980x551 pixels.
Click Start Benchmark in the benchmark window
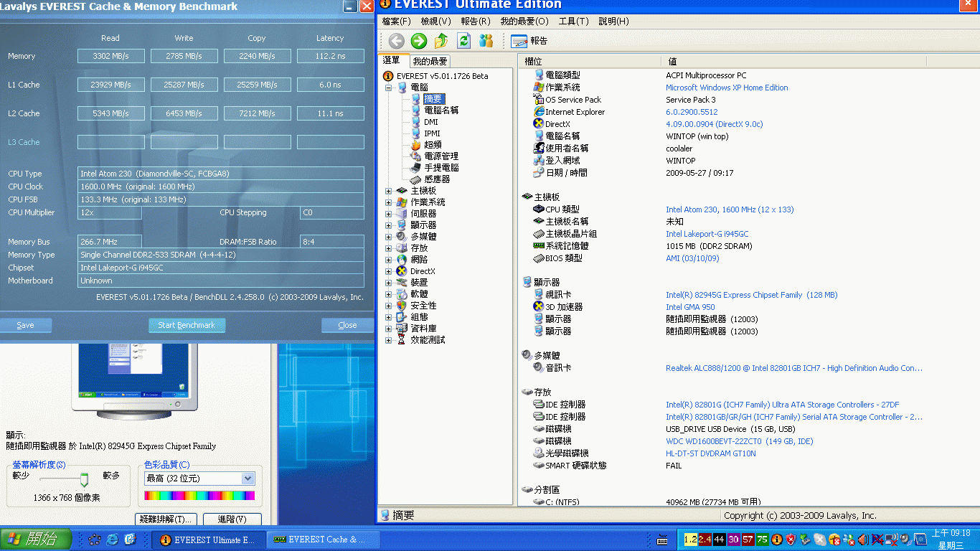pyautogui.click(x=187, y=325)
